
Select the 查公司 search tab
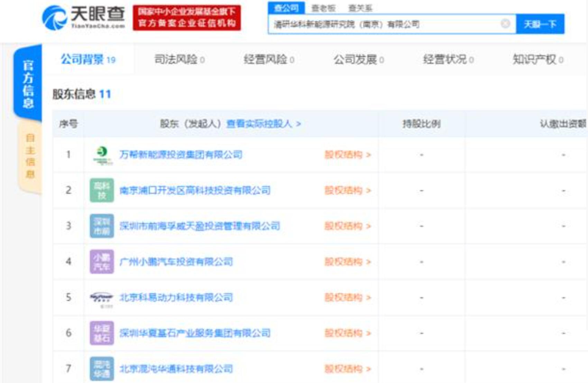click(286, 8)
